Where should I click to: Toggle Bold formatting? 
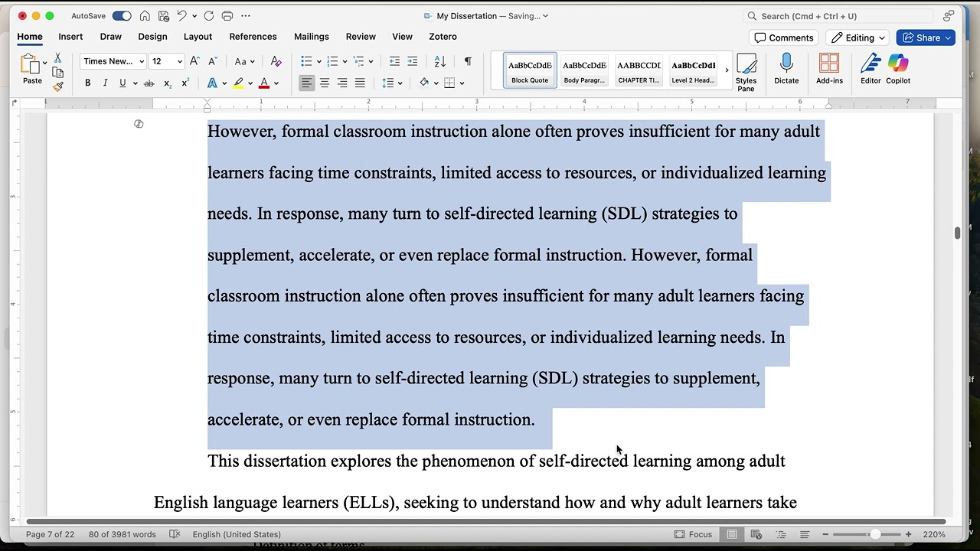[87, 83]
